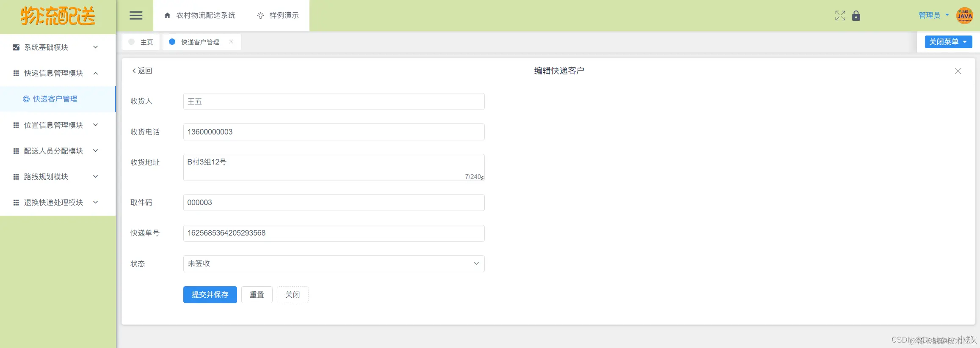The image size is (980, 348).
Task: Focus the 收货地址 textarea with B村3组12号
Action: pyautogui.click(x=334, y=167)
